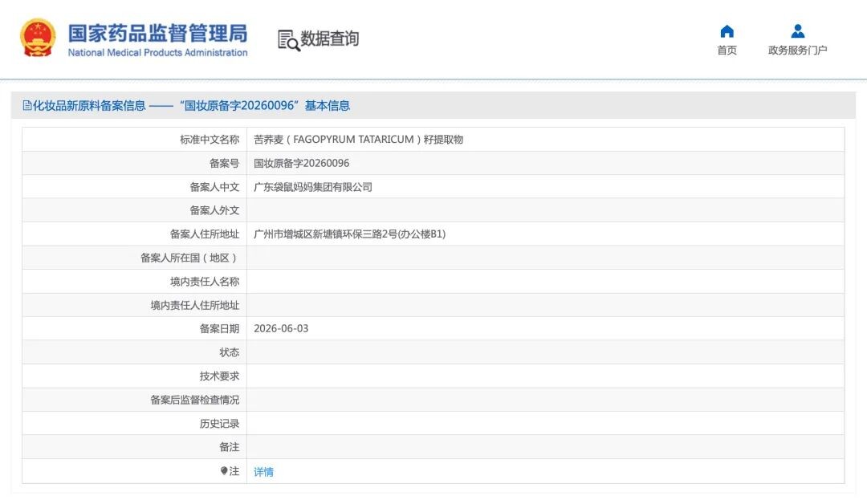This screenshot has height=504, width=867.
Task: Select the date value 2026-06-03
Action: (x=281, y=328)
